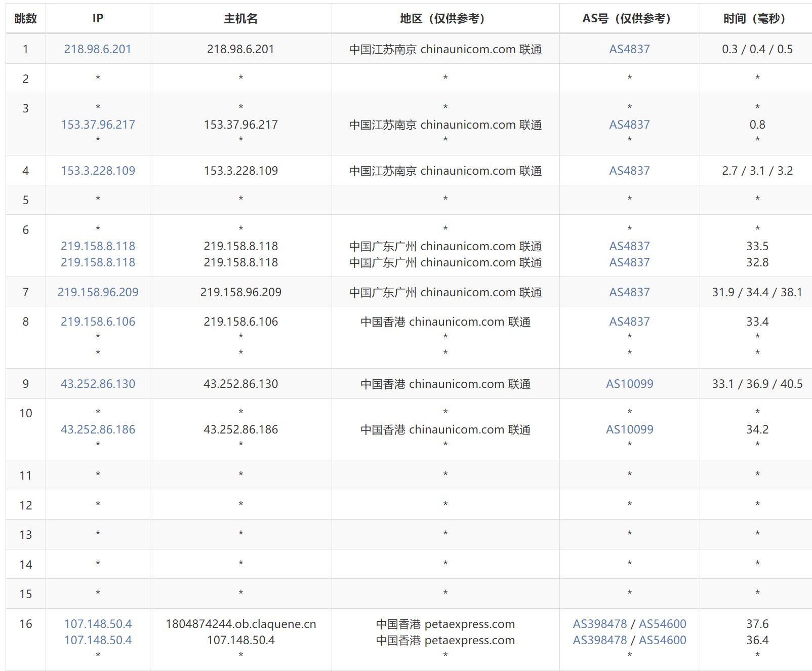Select time value 33.1 / 36.9 / 40.5

757,384
